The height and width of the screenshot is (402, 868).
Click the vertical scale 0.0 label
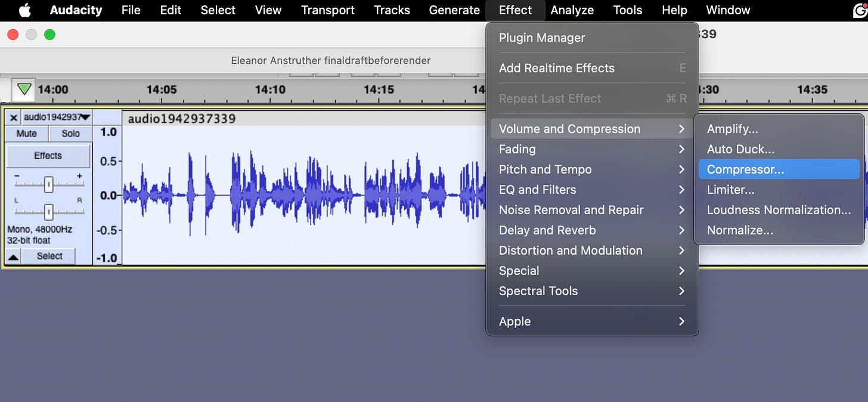[108, 196]
